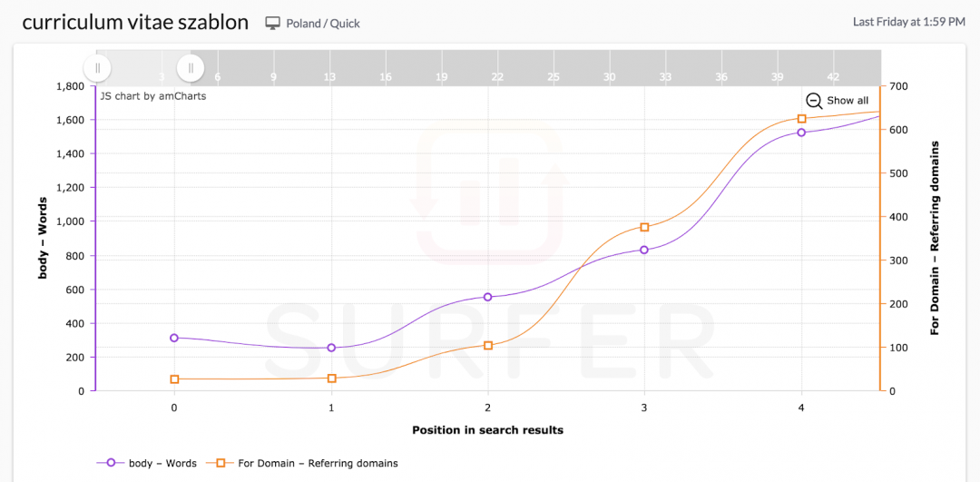
Task: Select purple body–Words point at position 1
Action: tap(331, 348)
